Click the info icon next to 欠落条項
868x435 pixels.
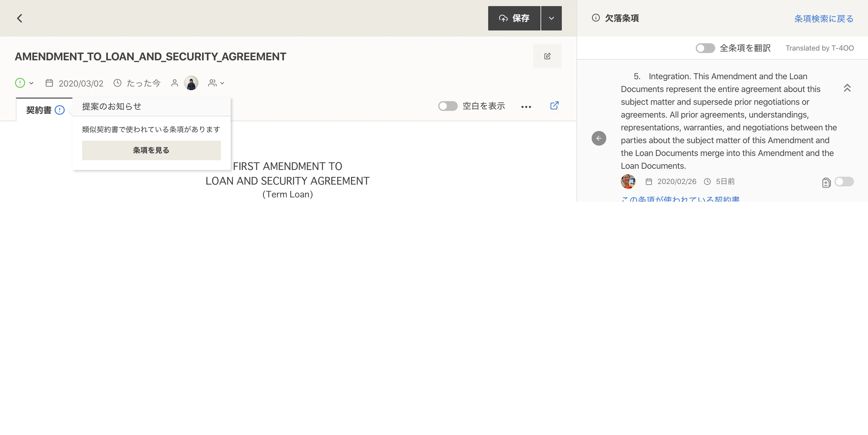[x=596, y=18]
